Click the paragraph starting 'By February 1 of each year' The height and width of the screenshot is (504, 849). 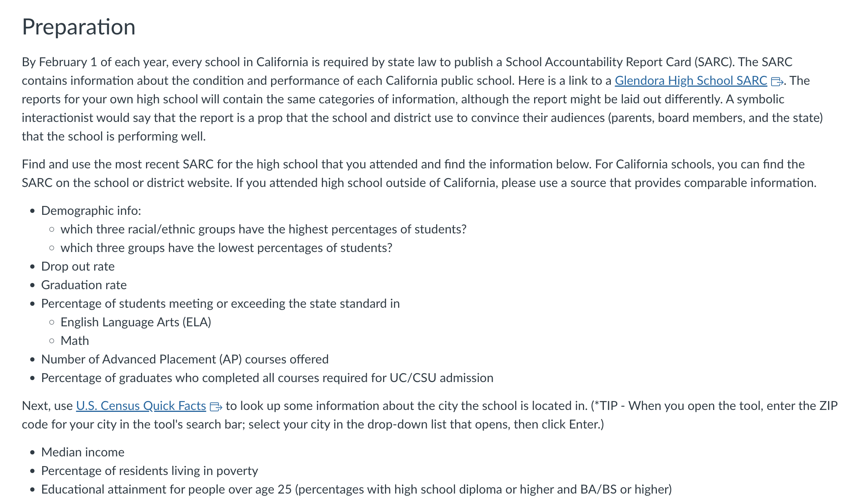coord(422,99)
